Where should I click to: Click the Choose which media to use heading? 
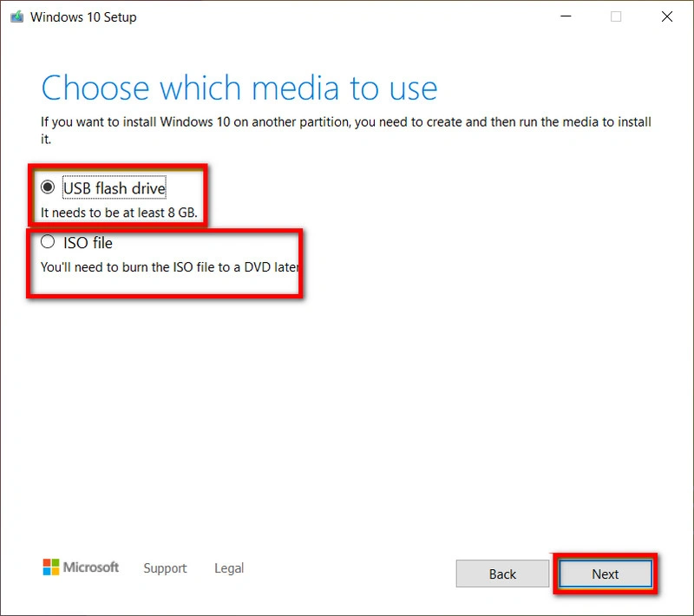tap(240, 87)
